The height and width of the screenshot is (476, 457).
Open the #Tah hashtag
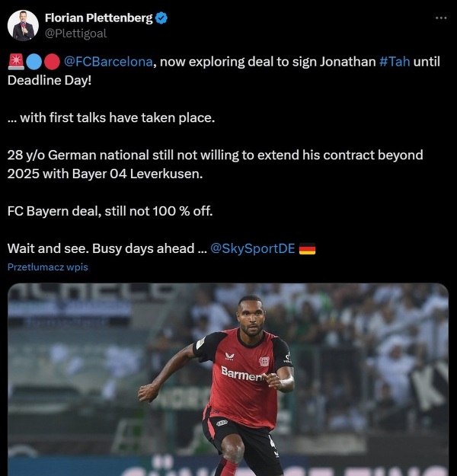[395, 62]
